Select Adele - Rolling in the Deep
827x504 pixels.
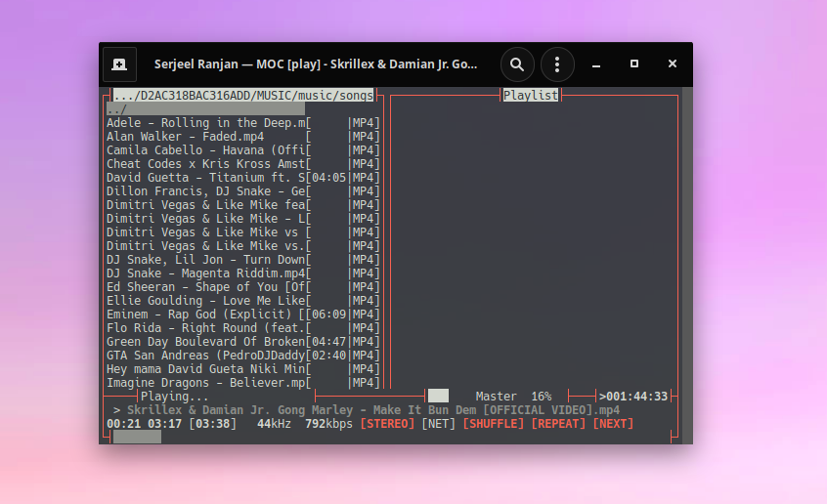[242, 123]
